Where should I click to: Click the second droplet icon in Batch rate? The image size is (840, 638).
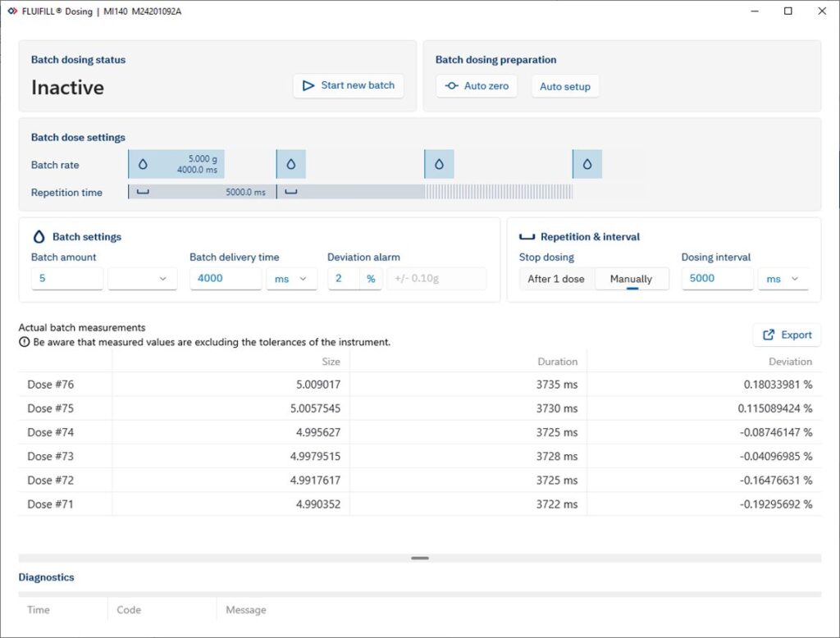pos(290,164)
